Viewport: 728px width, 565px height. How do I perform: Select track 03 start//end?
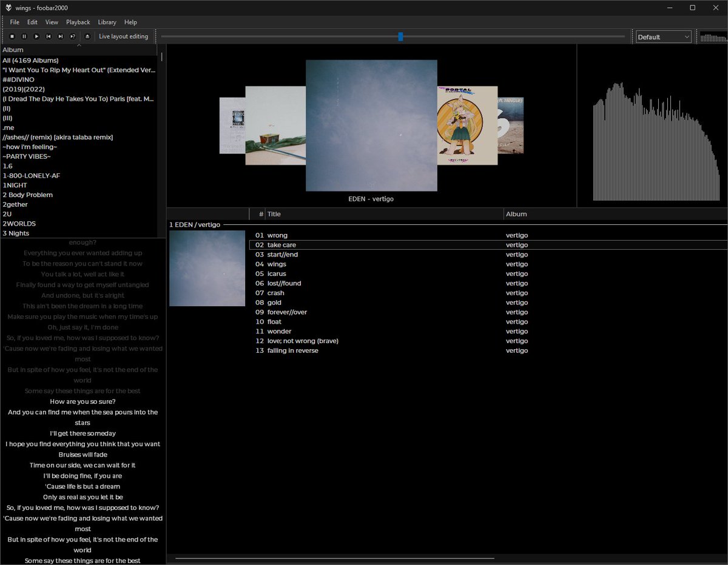(x=488, y=255)
